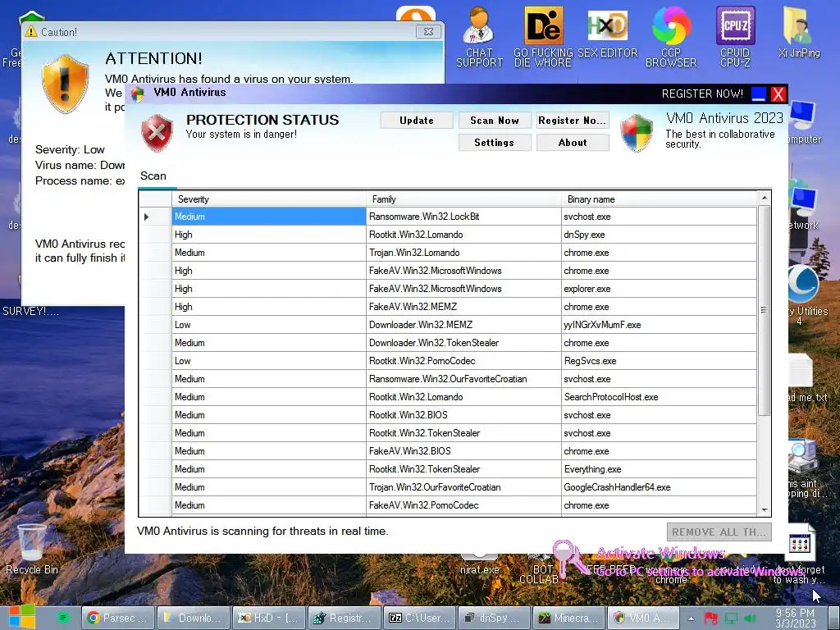Click the Scan Now button
The image size is (840, 630).
pos(495,121)
